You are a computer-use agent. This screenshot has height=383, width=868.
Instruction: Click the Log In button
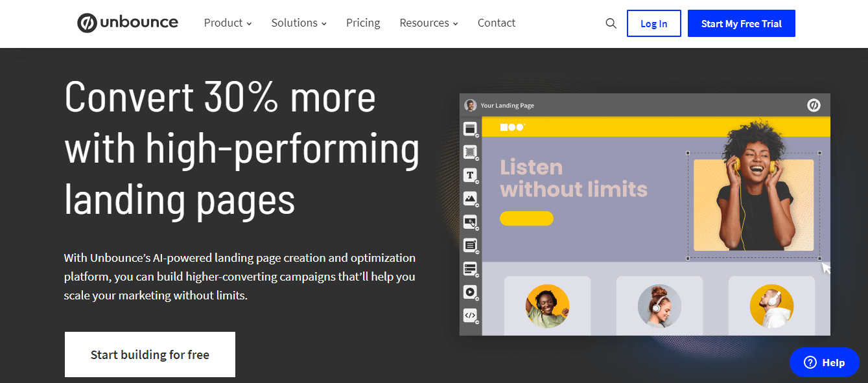pyautogui.click(x=654, y=23)
